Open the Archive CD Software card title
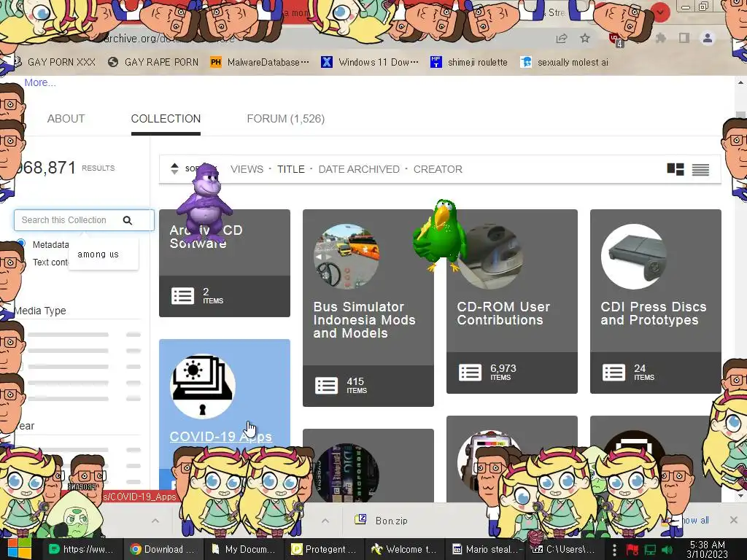The width and height of the screenshot is (747, 560). pos(206,236)
